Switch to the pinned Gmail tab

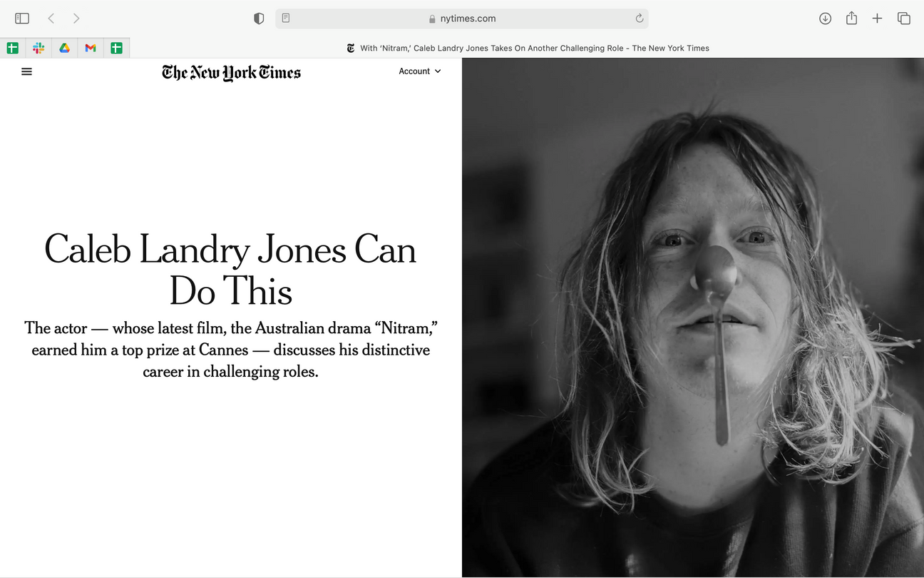[x=91, y=48]
